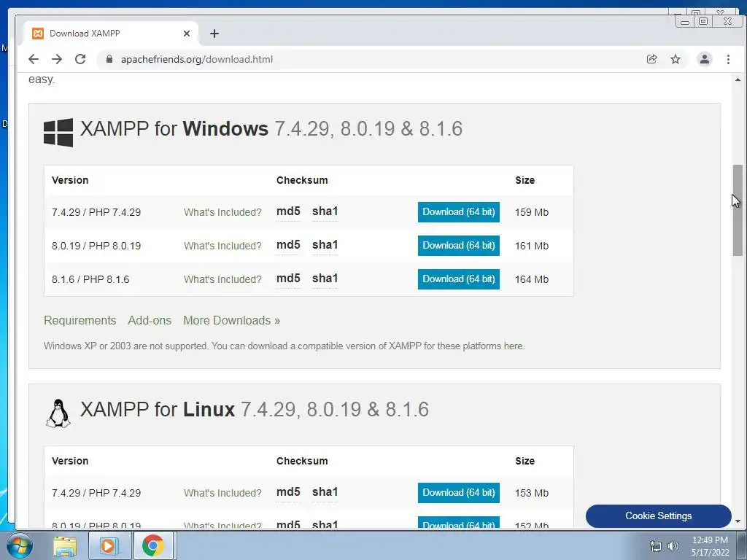The height and width of the screenshot is (560, 747).
Task: Click the Windows logo beside XAMPP heading
Action: pyautogui.click(x=58, y=133)
